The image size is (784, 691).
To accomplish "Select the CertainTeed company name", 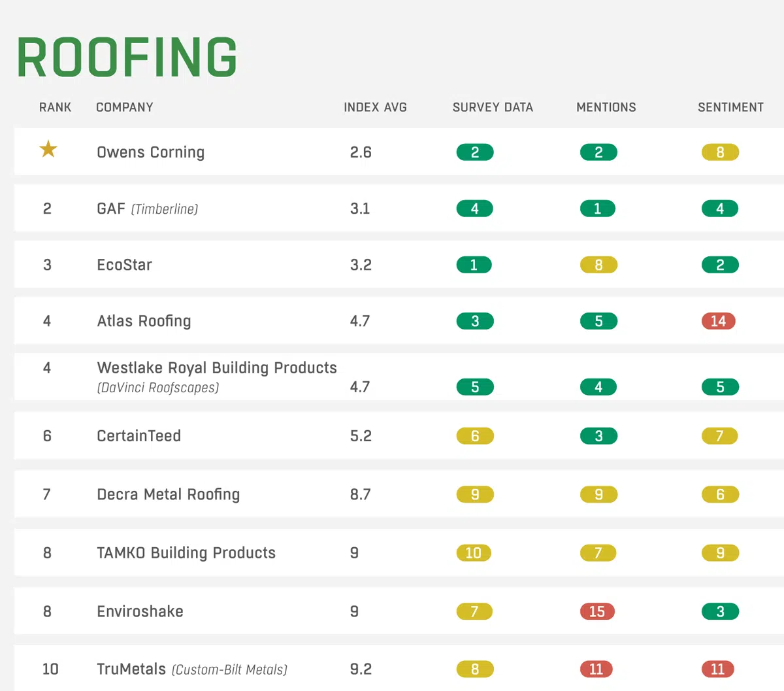I will click(139, 436).
